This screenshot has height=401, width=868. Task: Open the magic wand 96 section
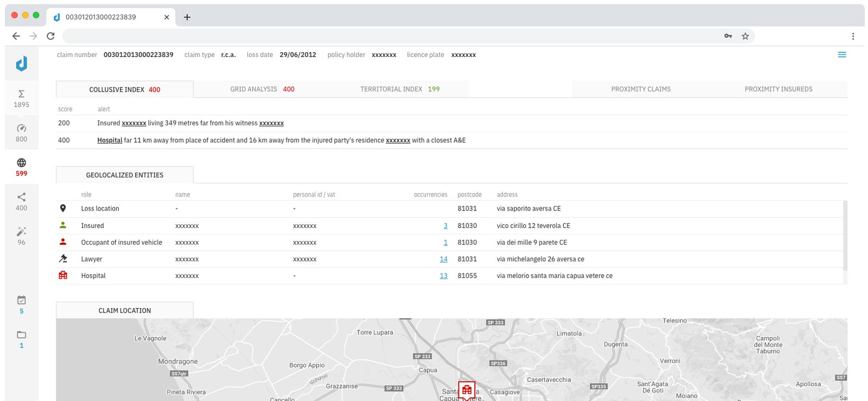22,236
